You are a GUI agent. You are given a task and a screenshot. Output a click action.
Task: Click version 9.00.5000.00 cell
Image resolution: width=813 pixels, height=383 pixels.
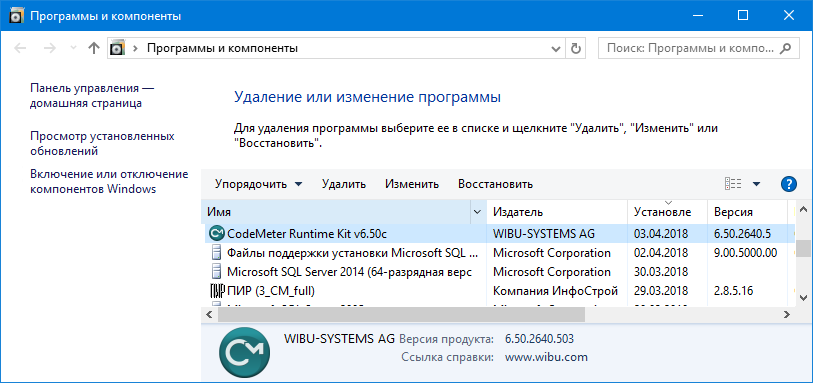[746, 253]
